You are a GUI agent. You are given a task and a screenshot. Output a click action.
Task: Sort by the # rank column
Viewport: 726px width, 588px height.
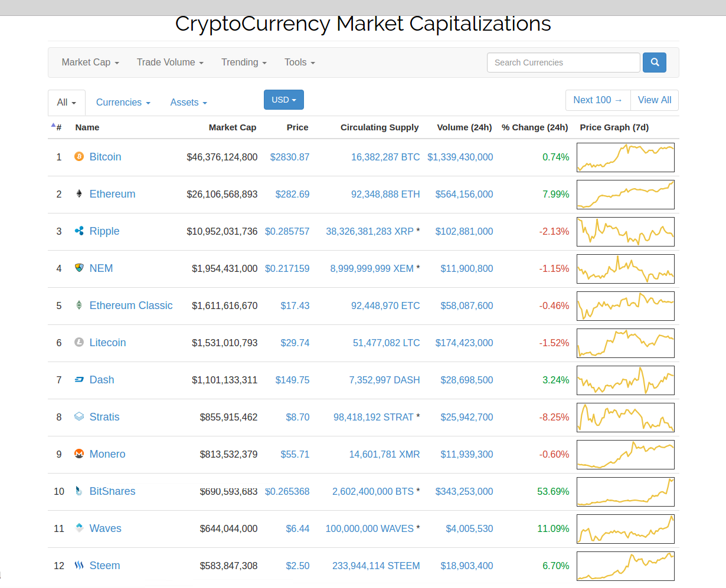58,127
